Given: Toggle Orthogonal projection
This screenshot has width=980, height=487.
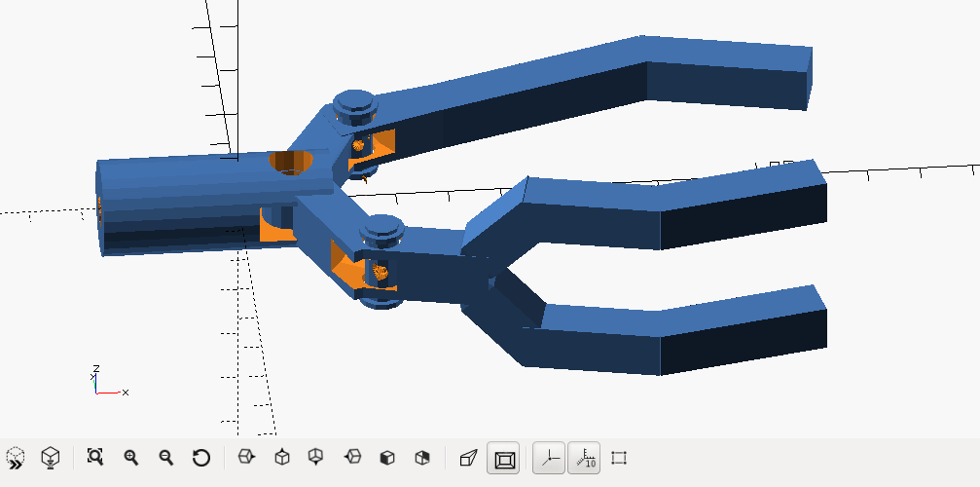Looking at the screenshot, I should (x=505, y=457).
